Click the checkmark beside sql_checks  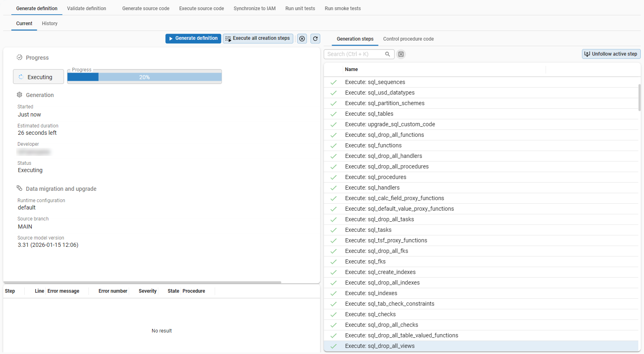pyautogui.click(x=334, y=315)
